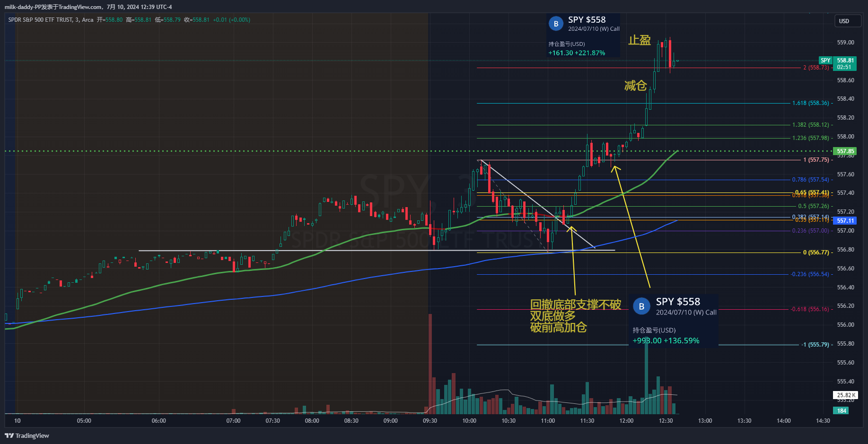Select the 止盈 take-profit text annotation
The height and width of the screenshot is (444, 868).
click(x=639, y=41)
